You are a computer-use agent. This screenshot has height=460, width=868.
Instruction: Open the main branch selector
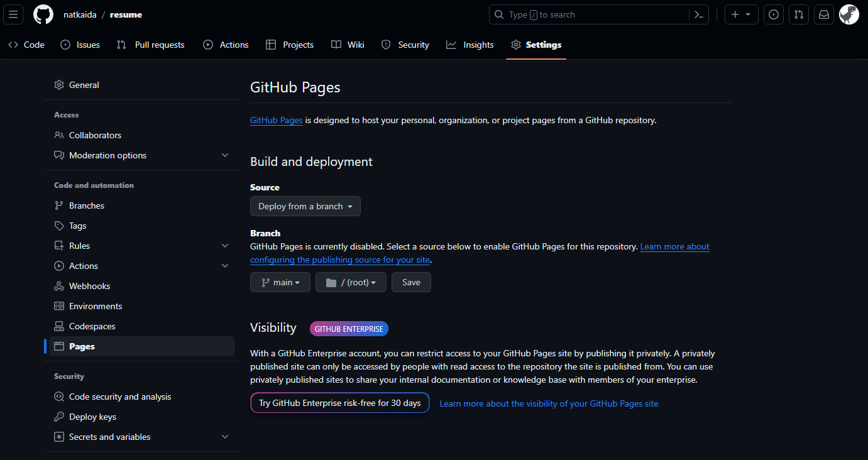pos(280,282)
